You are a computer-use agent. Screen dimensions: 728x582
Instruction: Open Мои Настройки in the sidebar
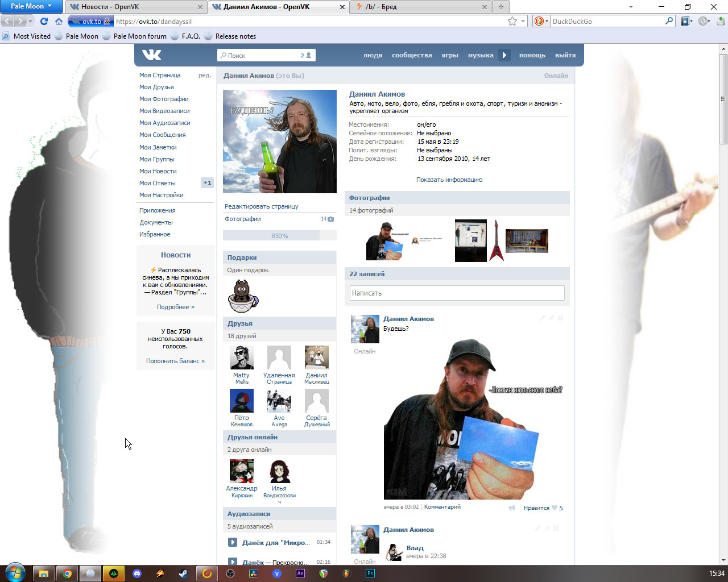pos(162,195)
